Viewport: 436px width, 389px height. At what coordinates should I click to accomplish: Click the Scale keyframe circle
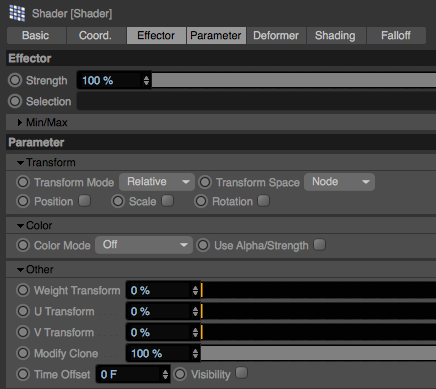coord(118,201)
